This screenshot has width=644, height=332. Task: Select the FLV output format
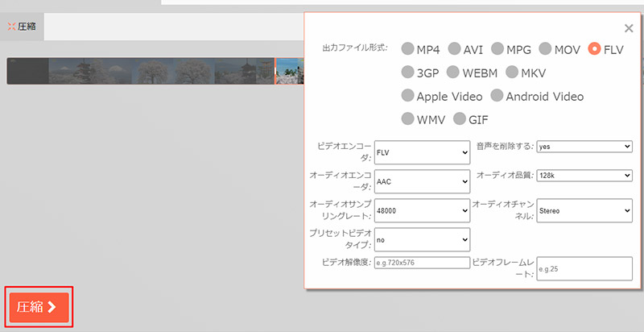(x=594, y=49)
